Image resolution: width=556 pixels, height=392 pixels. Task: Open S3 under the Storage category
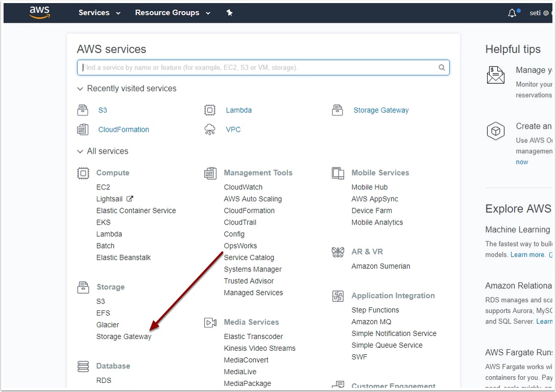(101, 301)
